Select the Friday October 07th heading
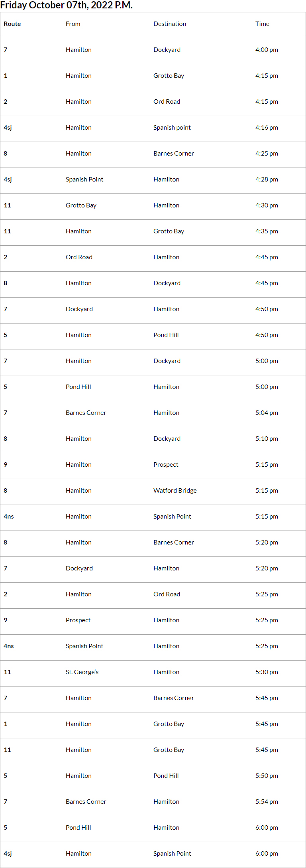Viewport: 306px width, 868px height. (67, 5)
